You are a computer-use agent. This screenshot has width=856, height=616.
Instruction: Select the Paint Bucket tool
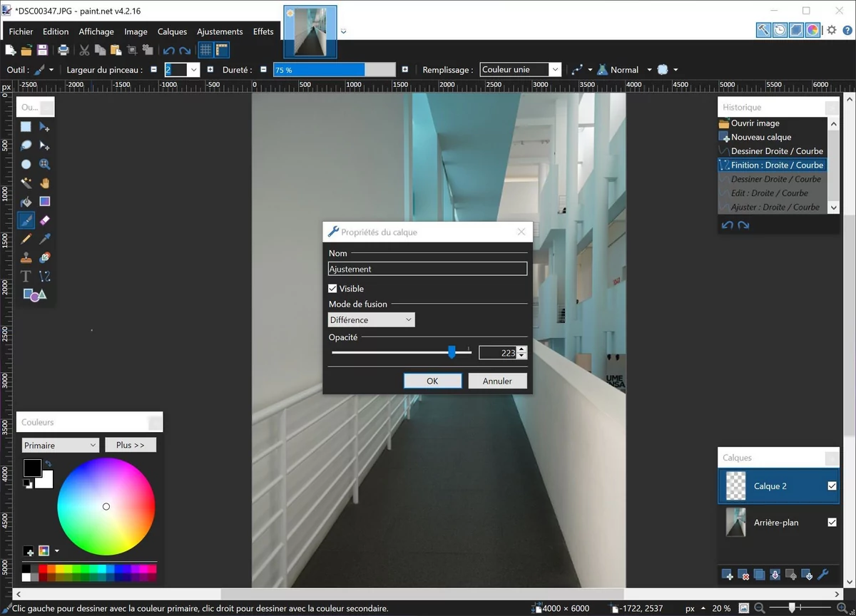(26, 202)
